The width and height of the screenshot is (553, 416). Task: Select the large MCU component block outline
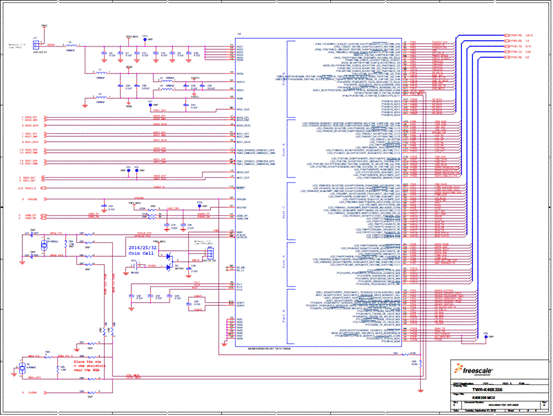(x=318, y=192)
